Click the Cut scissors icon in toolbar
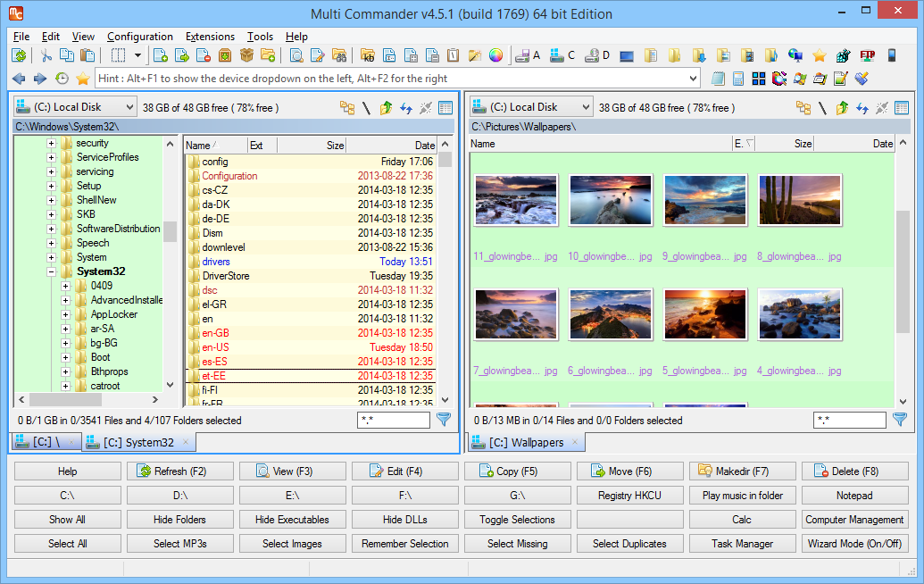924x584 pixels. pyautogui.click(x=46, y=55)
